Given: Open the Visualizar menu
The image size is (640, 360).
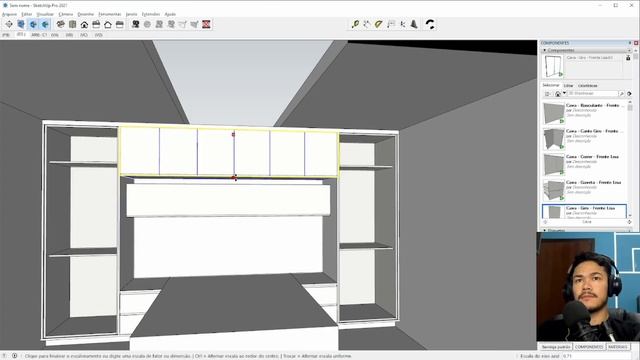Looking at the screenshot, I should click(45, 14).
